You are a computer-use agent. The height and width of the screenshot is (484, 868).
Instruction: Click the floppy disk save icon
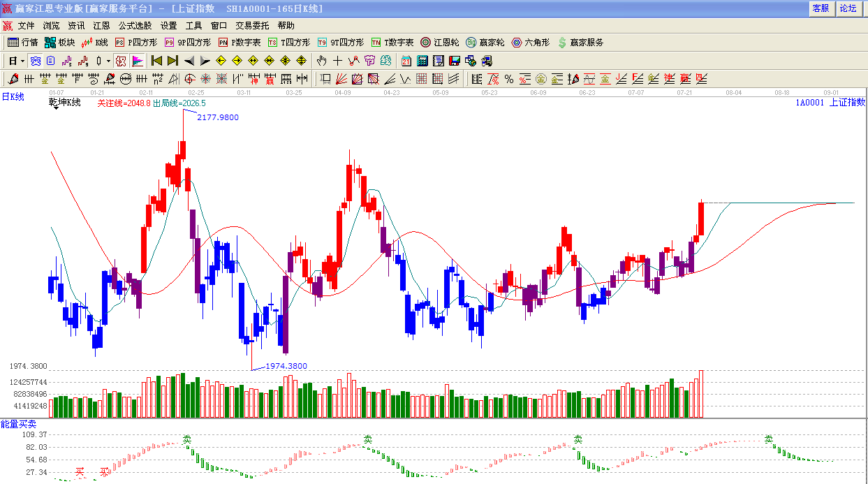pyautogui.click(x=455, y=61)
